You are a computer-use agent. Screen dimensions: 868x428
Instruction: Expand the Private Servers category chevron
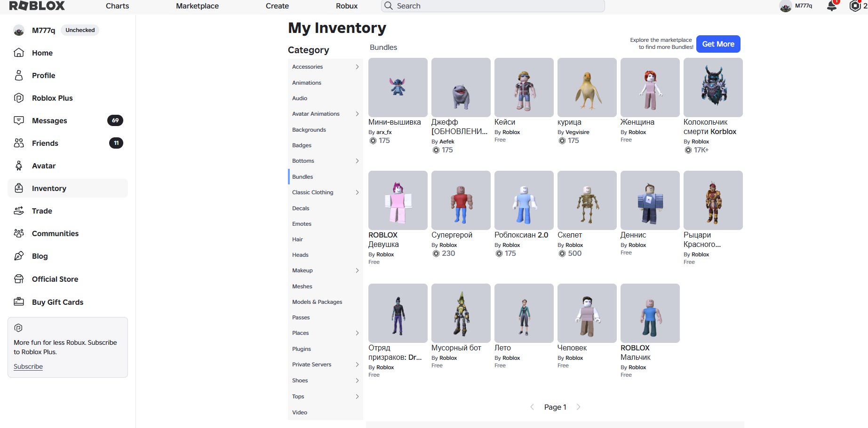pos(357,365)
